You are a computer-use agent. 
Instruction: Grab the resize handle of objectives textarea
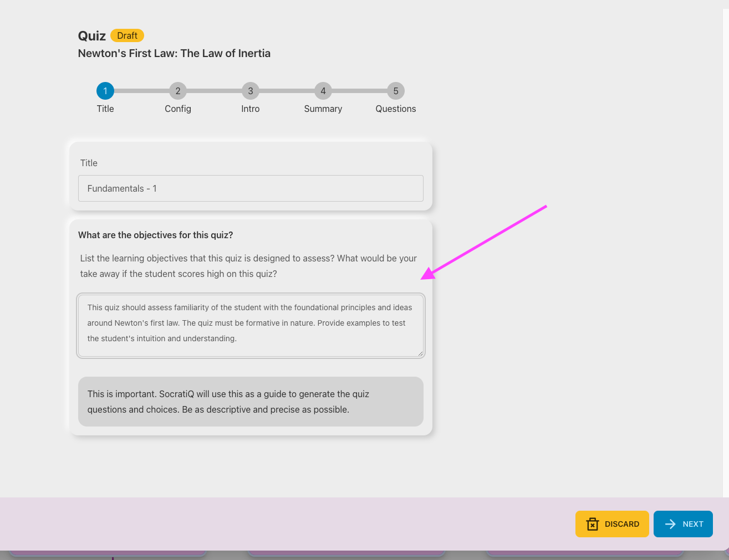[x=420, y=353]
